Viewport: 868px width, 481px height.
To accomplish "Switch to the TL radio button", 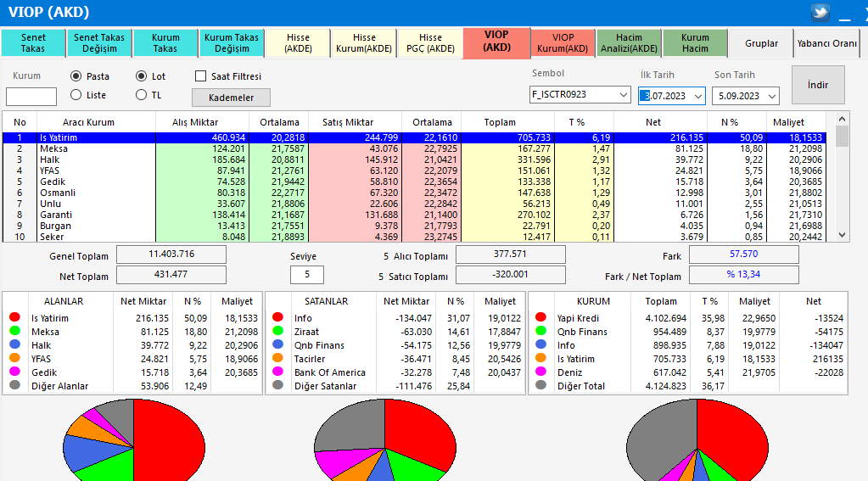I will coord(142,95).
